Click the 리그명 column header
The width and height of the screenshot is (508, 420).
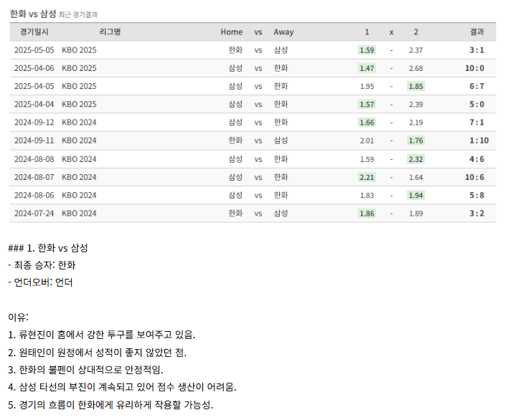pos(110,32)
